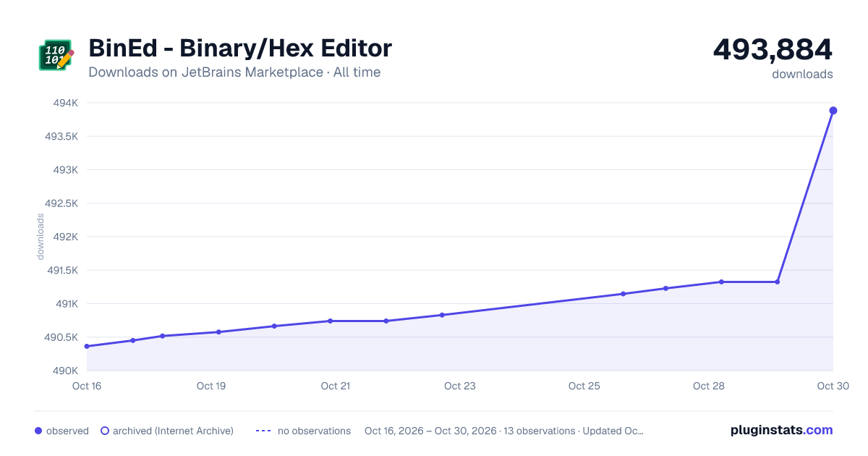Click the 491K y-axis label
868x456 pixels.
(67, 304)
